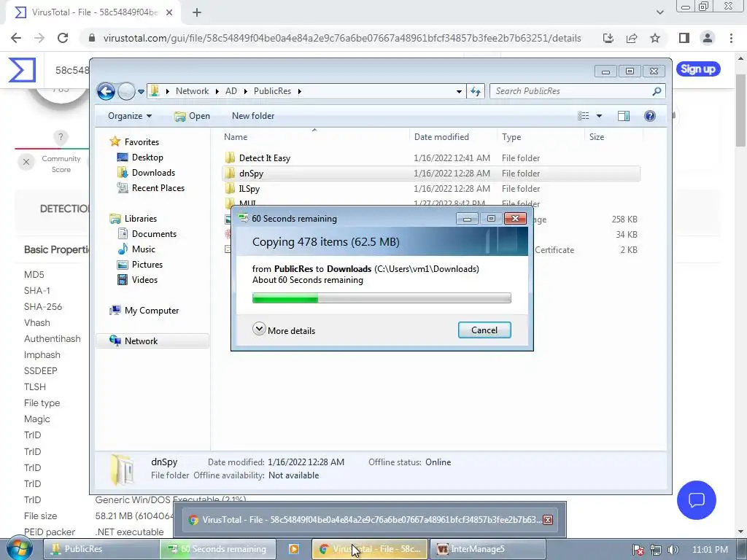747x560 pixels.
Task: Open Explorer help icon
Action: (x=649, y=116)
